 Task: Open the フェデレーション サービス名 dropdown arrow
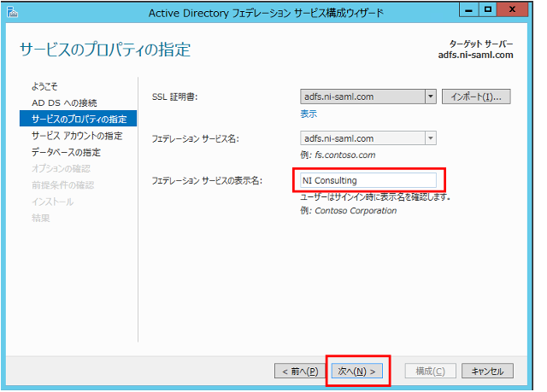click(x=431, y=138)
